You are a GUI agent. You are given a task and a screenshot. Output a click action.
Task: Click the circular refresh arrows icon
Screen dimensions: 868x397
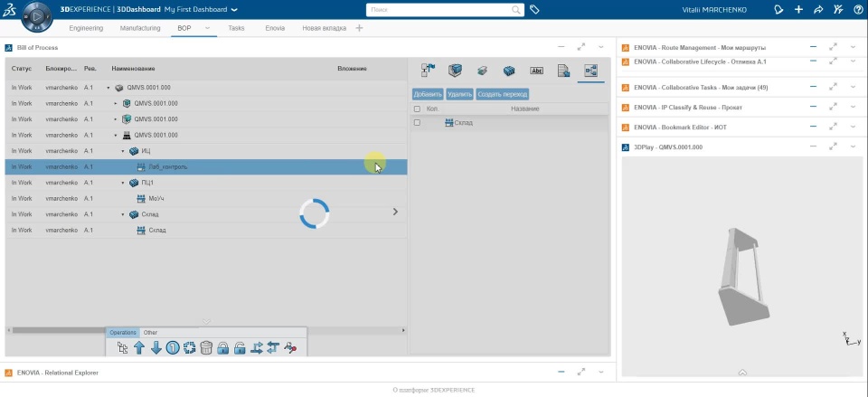(x=189, y=348)
